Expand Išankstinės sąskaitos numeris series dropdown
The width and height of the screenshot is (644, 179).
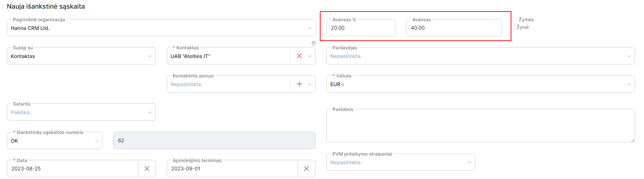click(x=55, y=140)
